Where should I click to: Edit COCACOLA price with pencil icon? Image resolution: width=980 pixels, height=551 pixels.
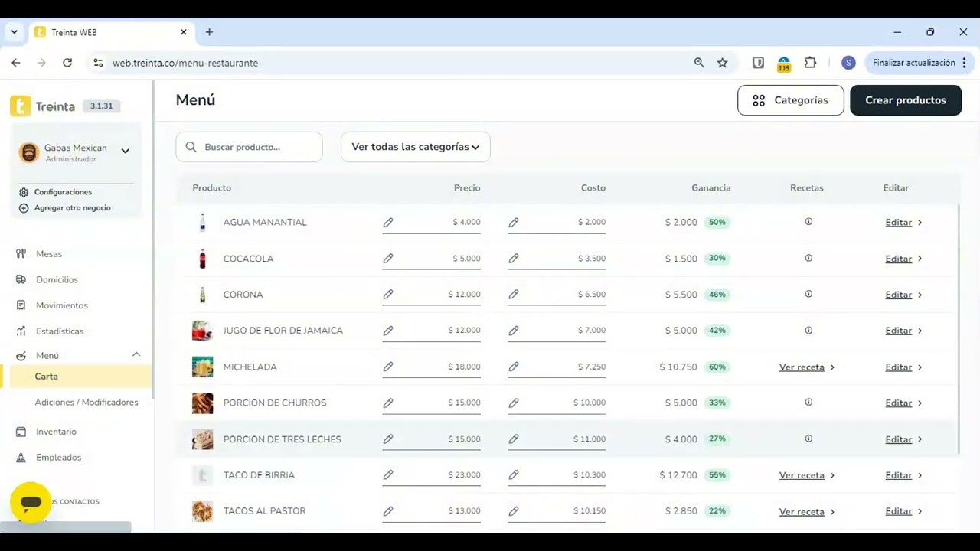click(x=388, y=259)
